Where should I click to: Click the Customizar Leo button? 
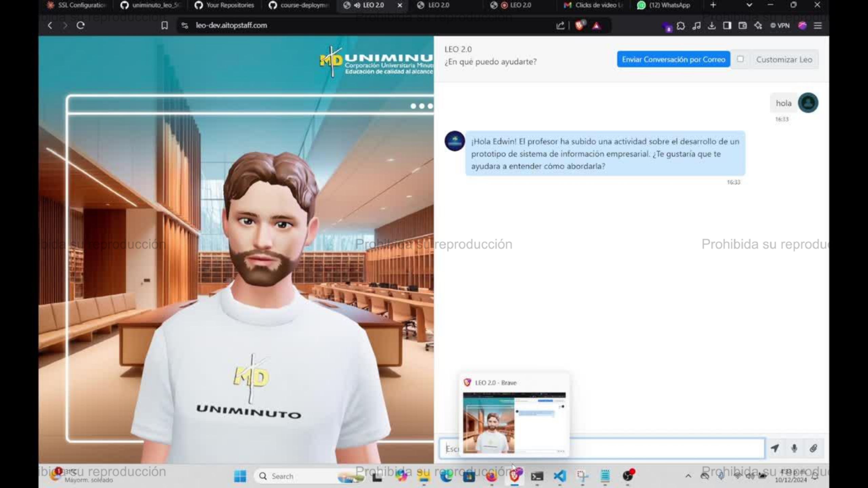784,59
